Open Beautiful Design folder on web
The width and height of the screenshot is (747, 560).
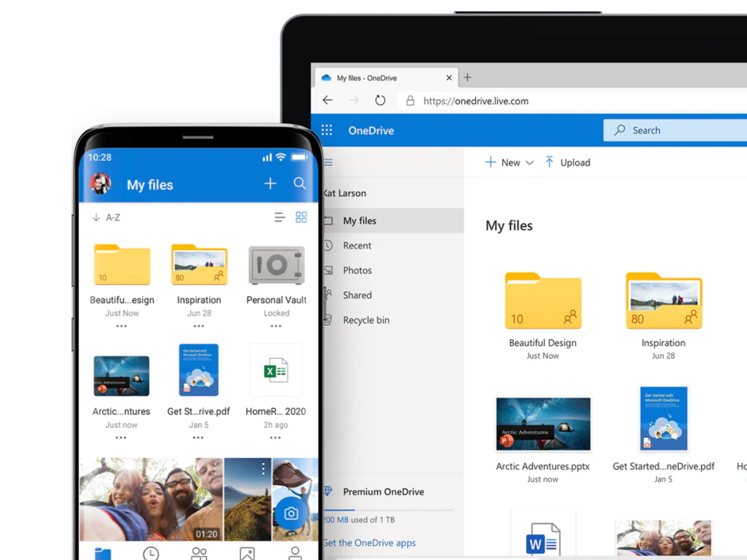tap(543, 301)
